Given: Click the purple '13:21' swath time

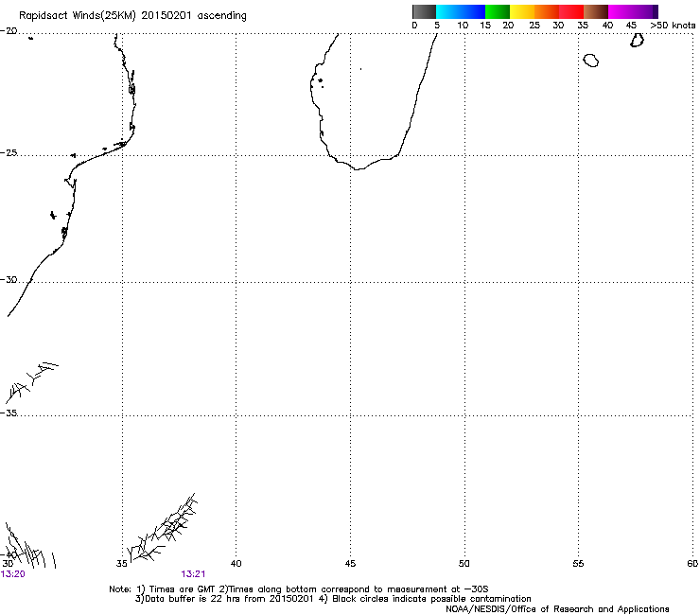Looking at the screenshot, I should (x=193, y=574).
